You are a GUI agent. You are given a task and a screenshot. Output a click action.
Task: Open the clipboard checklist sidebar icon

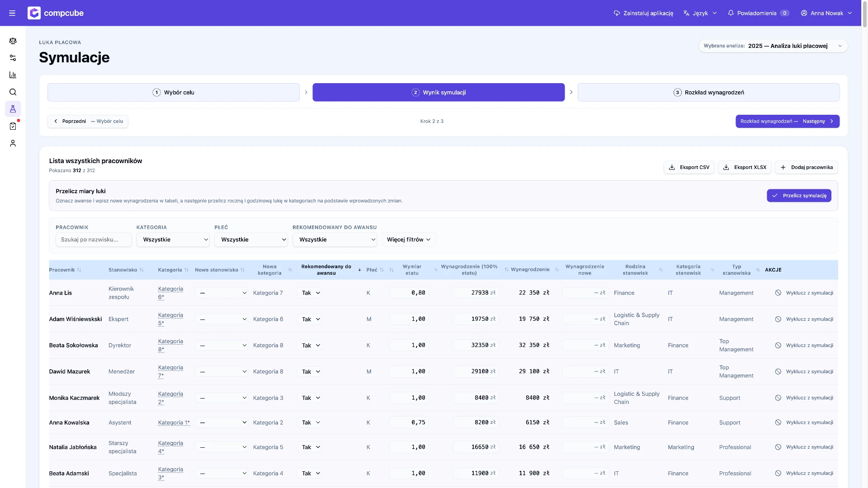[13, 126]
